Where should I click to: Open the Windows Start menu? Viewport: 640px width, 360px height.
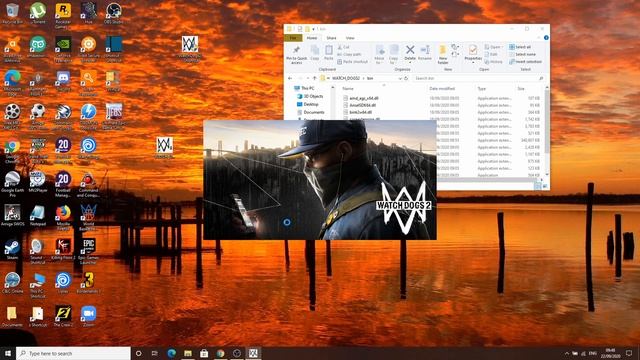7,353
